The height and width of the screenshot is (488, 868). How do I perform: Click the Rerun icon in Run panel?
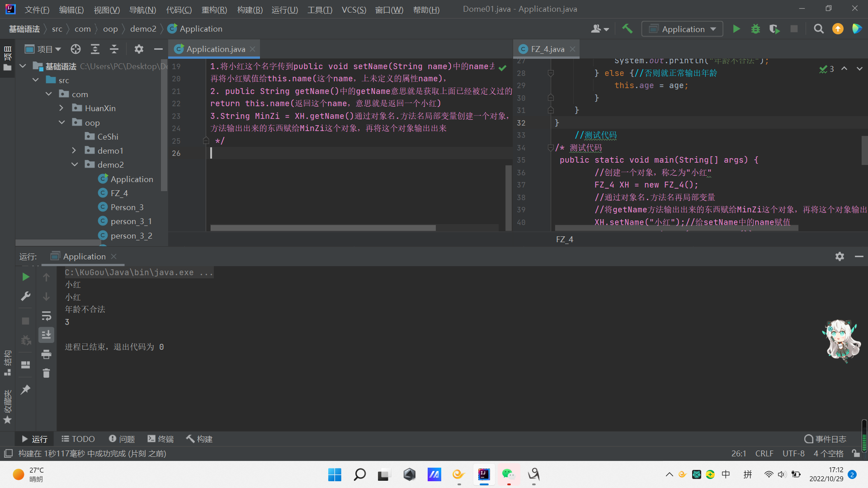[26, 277]
